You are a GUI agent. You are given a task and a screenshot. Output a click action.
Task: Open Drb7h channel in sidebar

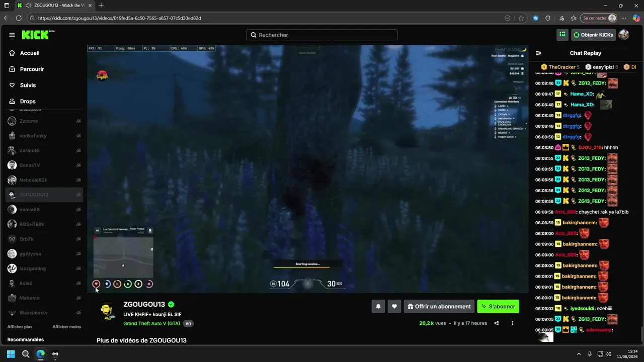click(44, 239)
